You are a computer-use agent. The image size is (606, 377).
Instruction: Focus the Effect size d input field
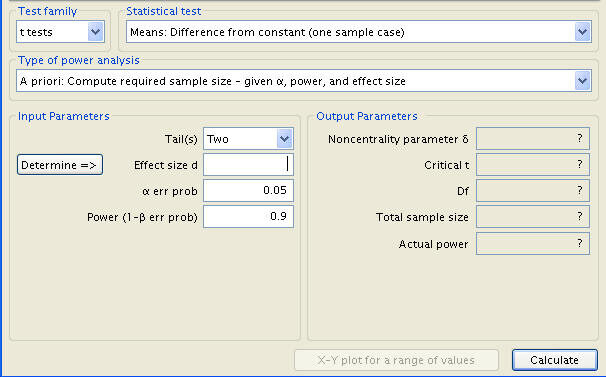coord(249,165)
